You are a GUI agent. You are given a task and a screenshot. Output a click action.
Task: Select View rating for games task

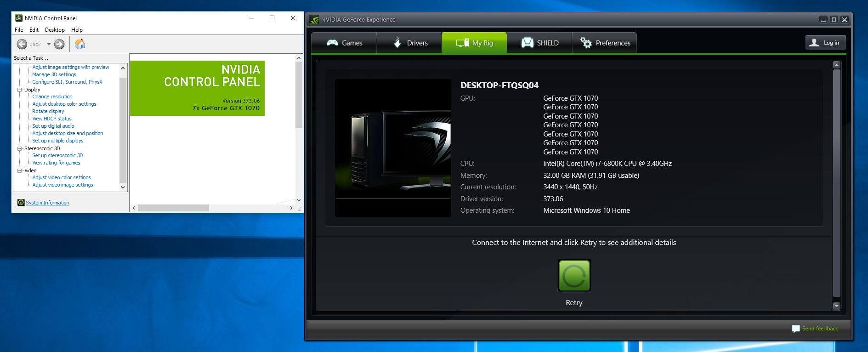click(x=56, y=163)
